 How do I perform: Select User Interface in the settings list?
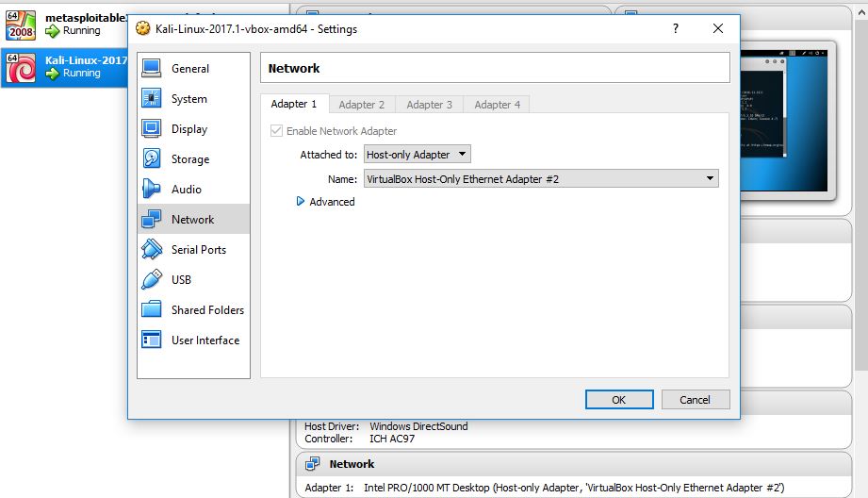click(193, 340)
